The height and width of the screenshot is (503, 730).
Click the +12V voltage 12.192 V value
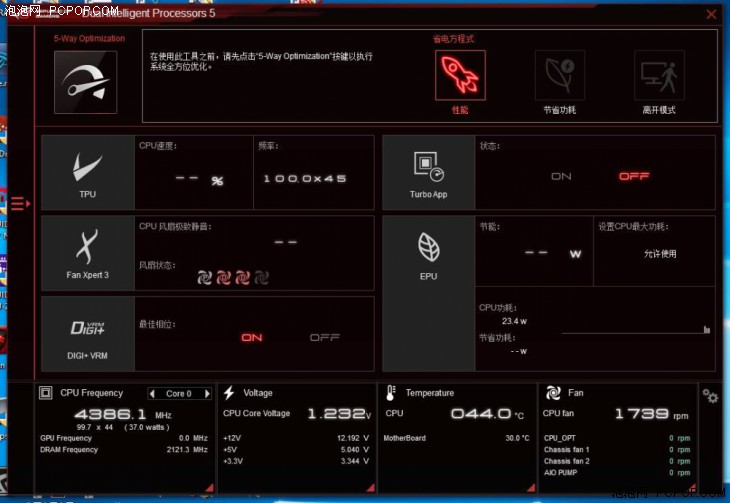(x=353, y=438)
